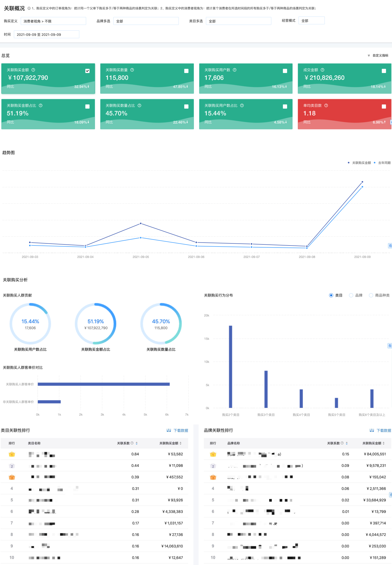Click help icon next to 关联购买用户数 card
The image size is (392, 565).
(x=235, y=70)
